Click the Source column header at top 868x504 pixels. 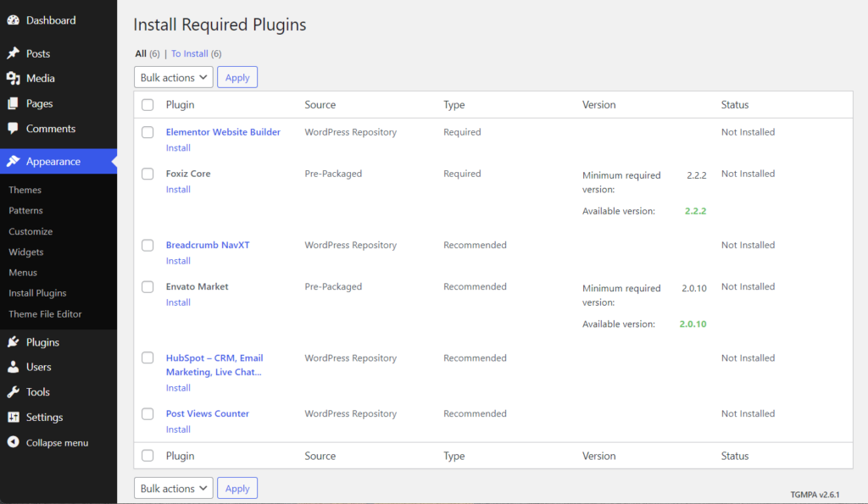(x=320, y=104)
